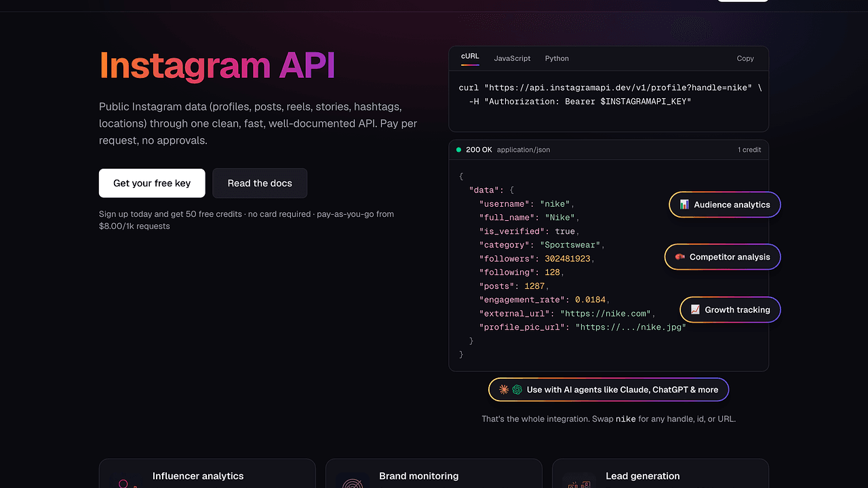
Task: Click the Sign up today free credits note
Action: (246, 220)
